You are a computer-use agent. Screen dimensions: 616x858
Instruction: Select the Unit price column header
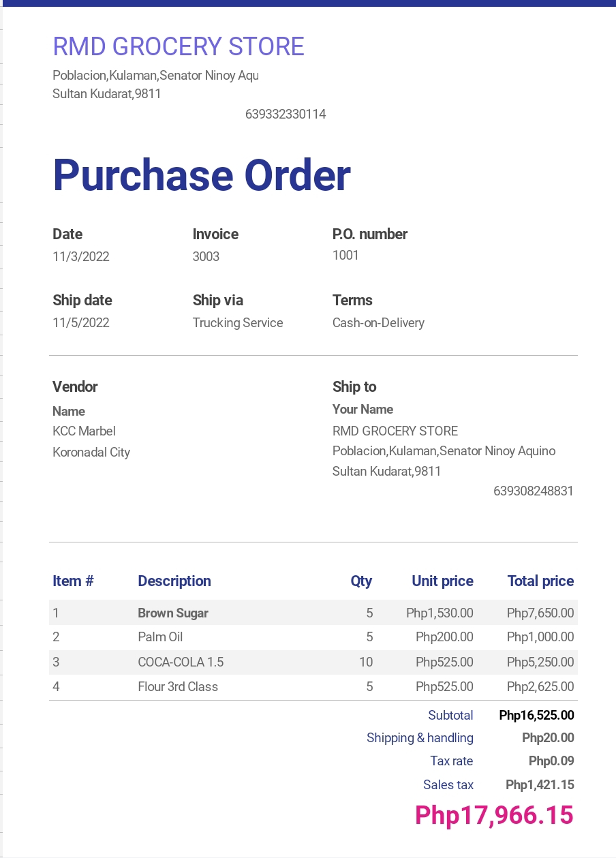pos(442,581)
